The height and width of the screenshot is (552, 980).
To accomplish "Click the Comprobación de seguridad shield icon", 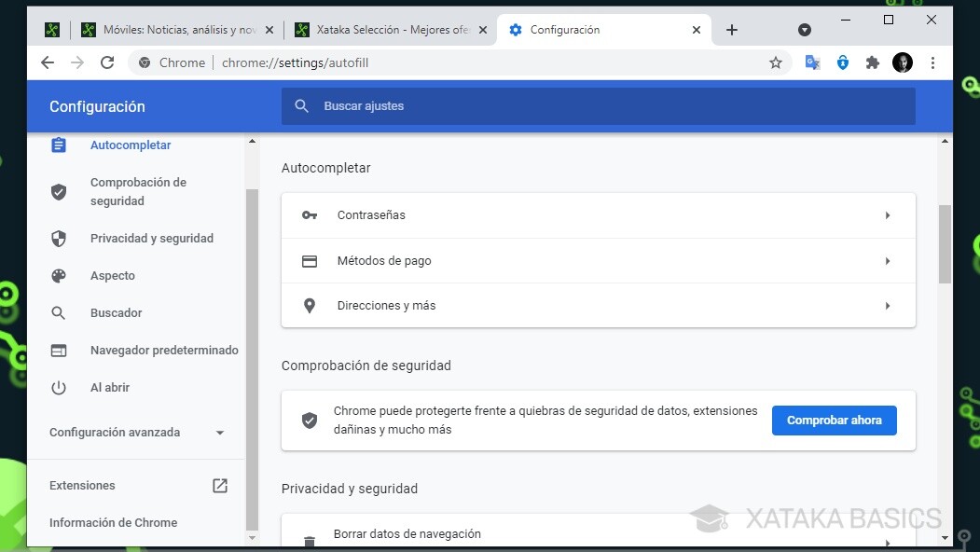I will click(58, 191).
